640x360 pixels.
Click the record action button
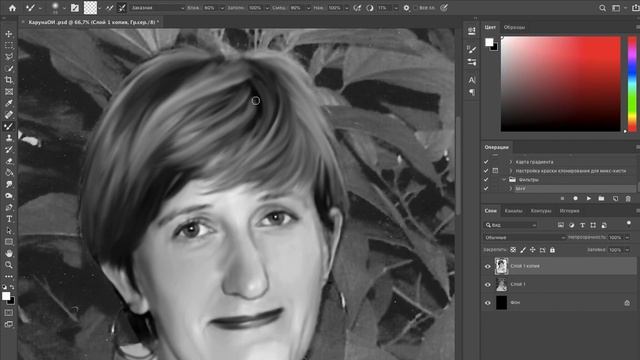pos(576,198)
